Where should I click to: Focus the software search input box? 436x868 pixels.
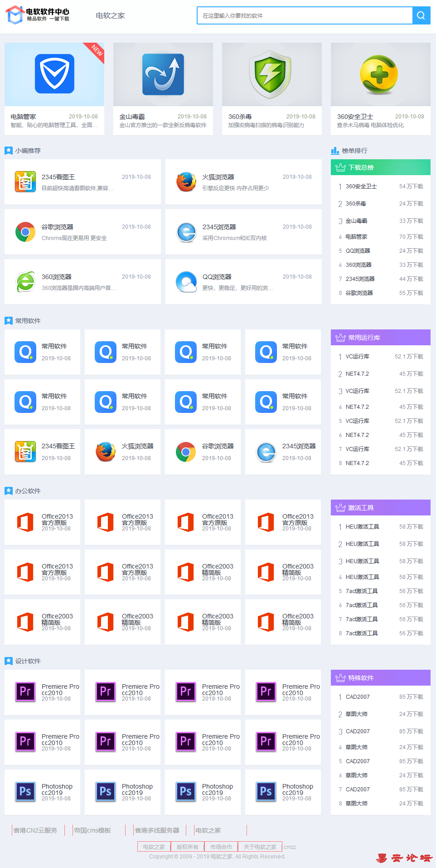(x=305, y=15)
